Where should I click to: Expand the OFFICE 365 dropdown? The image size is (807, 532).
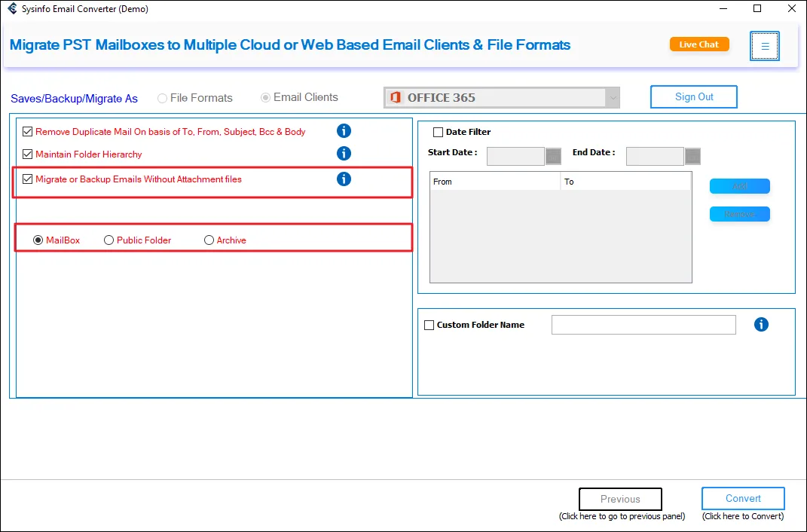tap(613, 98)
